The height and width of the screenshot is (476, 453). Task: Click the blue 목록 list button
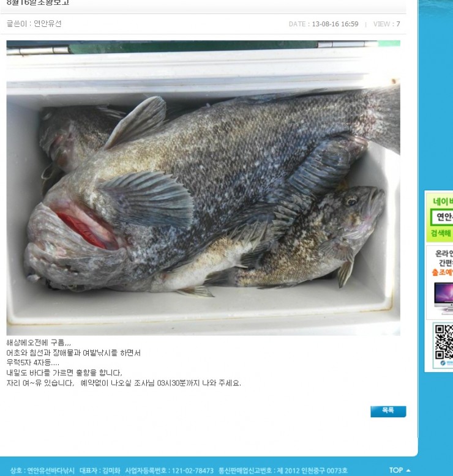click(x=388, y=411)
